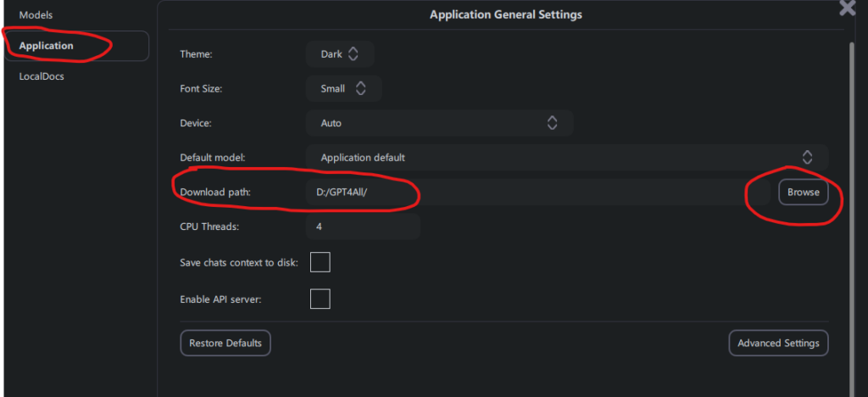868x397 pixels.
Task: Open the LocalDocs settings tab
Action: pos(42,76)
